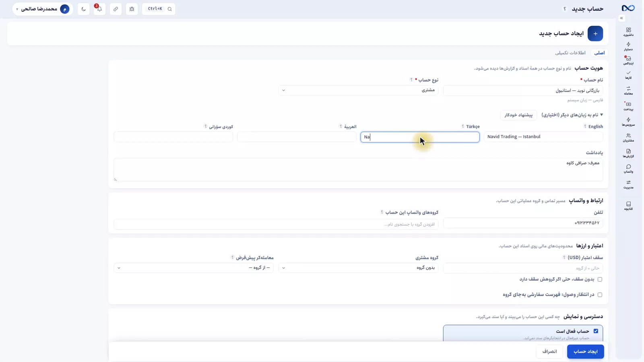Click the کوردی سۆرانی name input field
Image resolution: width=644 pixels, height=362 pixels.
point(173,137)
